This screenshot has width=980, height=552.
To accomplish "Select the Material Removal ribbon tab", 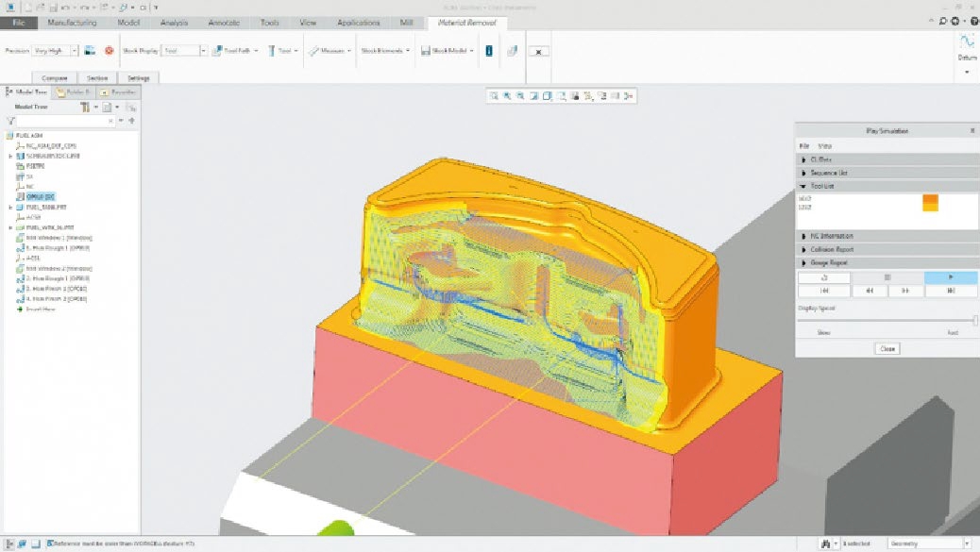I will click(467, 23).
